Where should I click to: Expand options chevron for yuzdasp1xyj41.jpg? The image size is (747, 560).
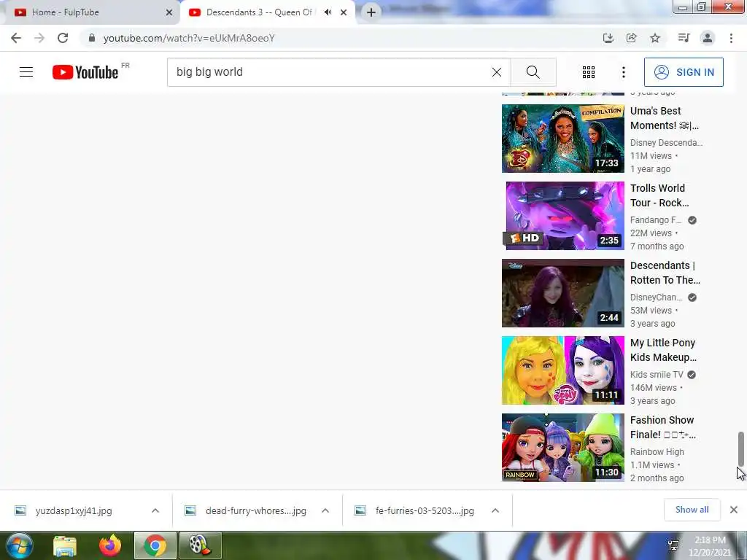point(155,510)
